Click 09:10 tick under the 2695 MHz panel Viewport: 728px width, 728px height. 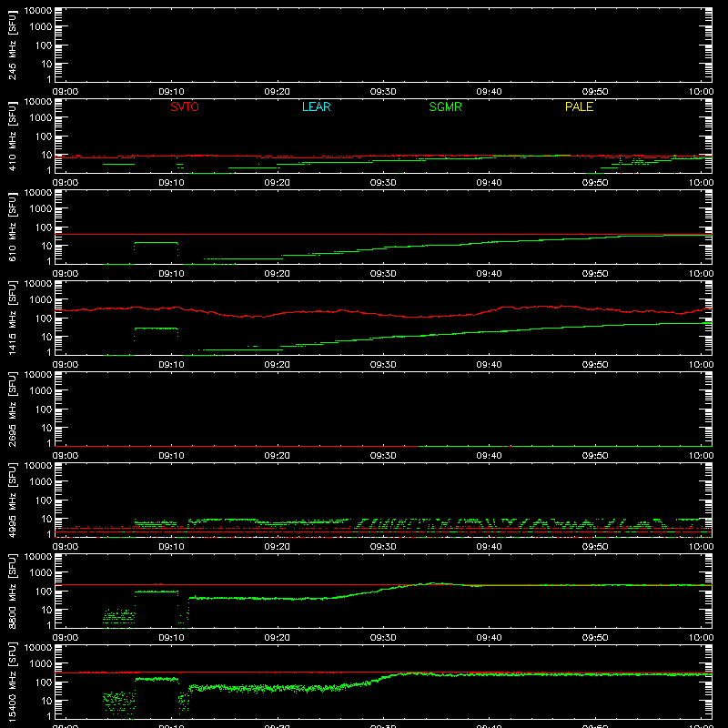click(x=171, y=456)
